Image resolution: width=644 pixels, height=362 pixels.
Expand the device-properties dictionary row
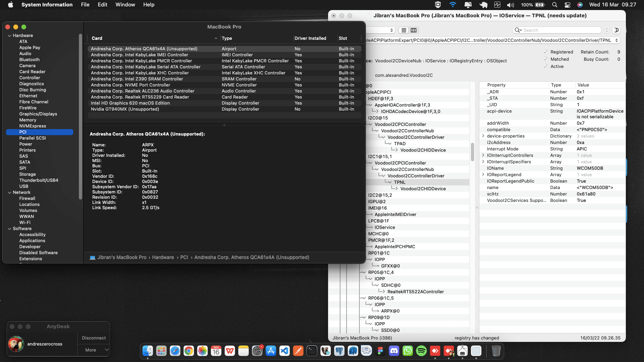tap(483, 136)
